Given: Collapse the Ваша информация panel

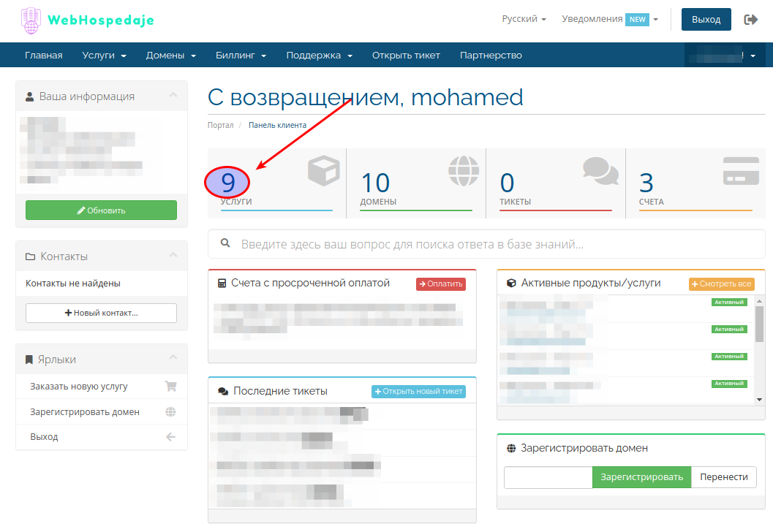Looking at the screenshot, I should pos(173,95).
